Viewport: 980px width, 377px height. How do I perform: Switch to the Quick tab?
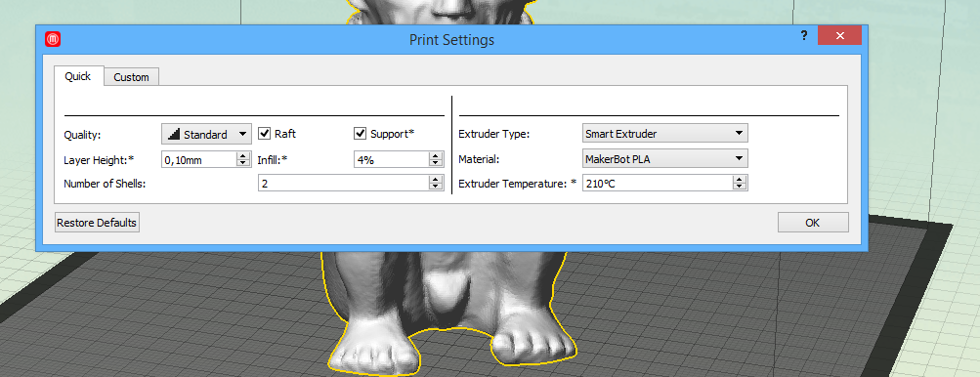(x=78, y=76)
